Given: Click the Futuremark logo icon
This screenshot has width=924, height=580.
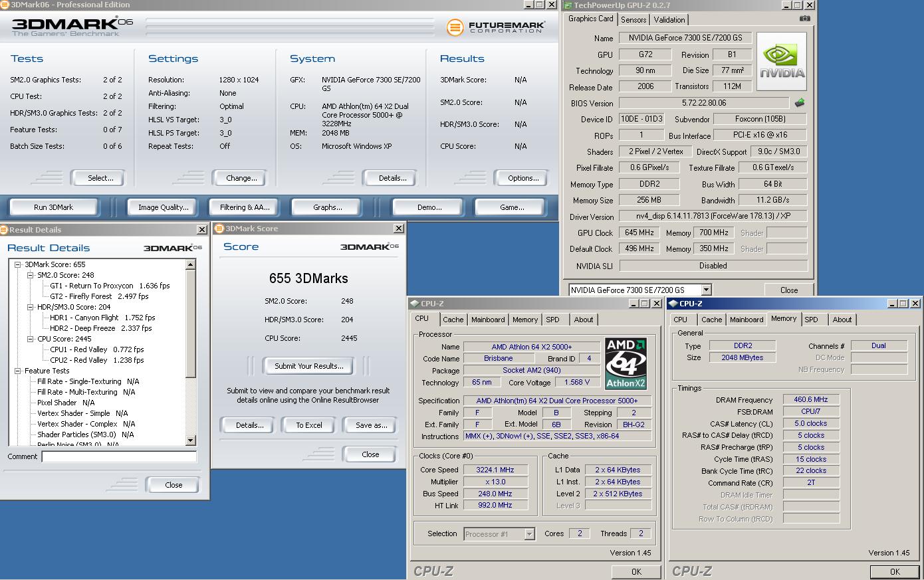Looking at the screenshot, I should coord(455,27).
